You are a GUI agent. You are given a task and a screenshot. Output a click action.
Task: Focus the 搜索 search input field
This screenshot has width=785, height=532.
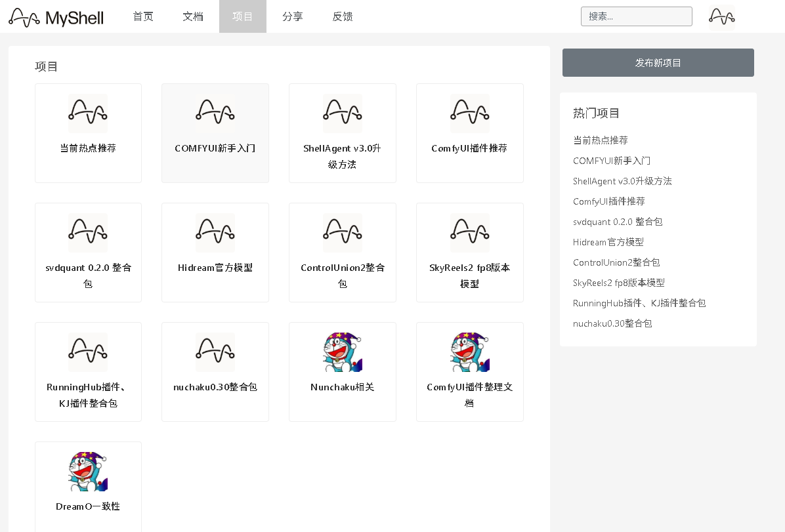click(x=636, y=16)
